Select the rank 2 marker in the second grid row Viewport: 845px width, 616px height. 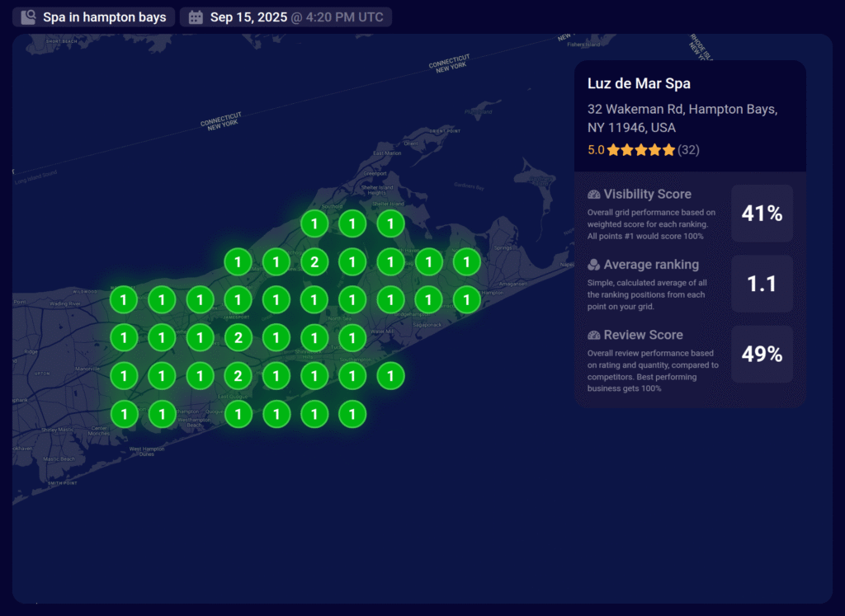tap(314, 263)
